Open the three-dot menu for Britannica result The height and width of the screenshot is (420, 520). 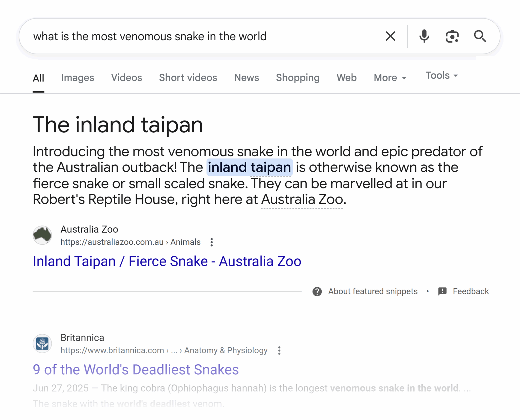click(279, 351)
